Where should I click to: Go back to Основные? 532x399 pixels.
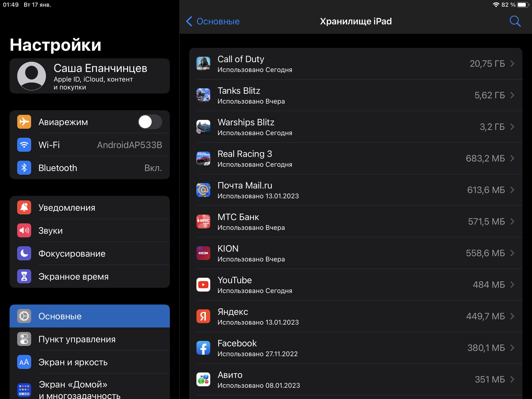click(x=213, y=21)
